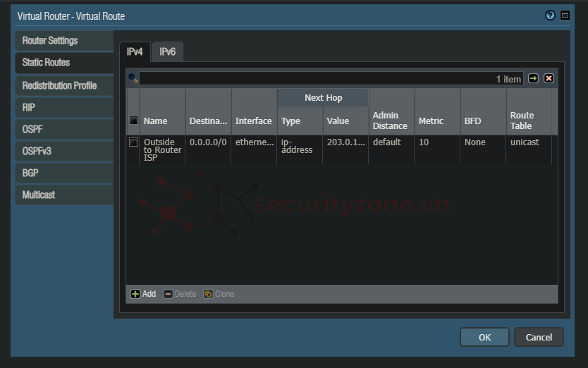Select the IPv4 tab
The image size is (588, 368).
134,51
